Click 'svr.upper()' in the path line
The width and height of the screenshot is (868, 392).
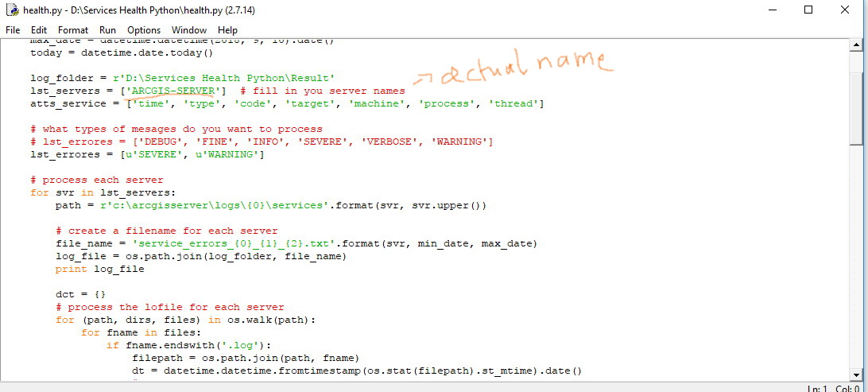coord(446,205)
